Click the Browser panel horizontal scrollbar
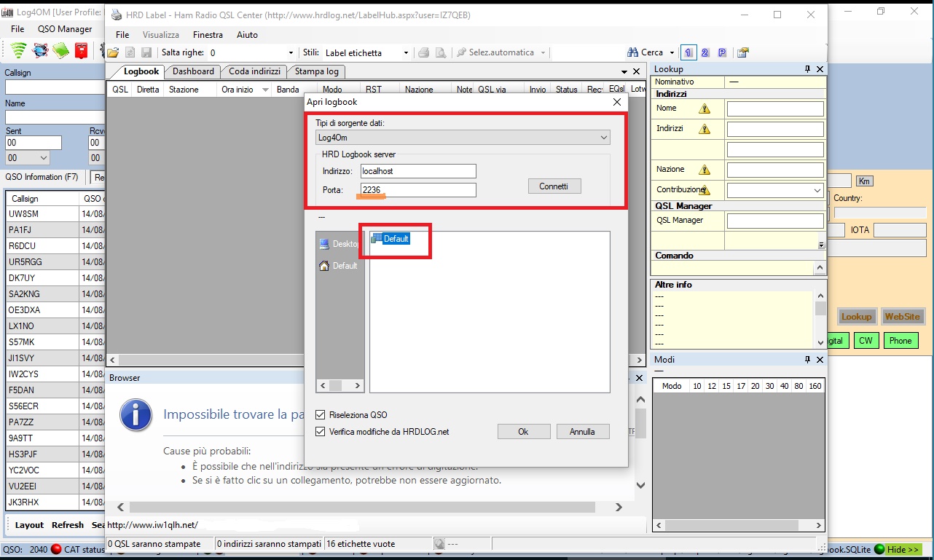The image size is (934, 560). coord(371,508)
